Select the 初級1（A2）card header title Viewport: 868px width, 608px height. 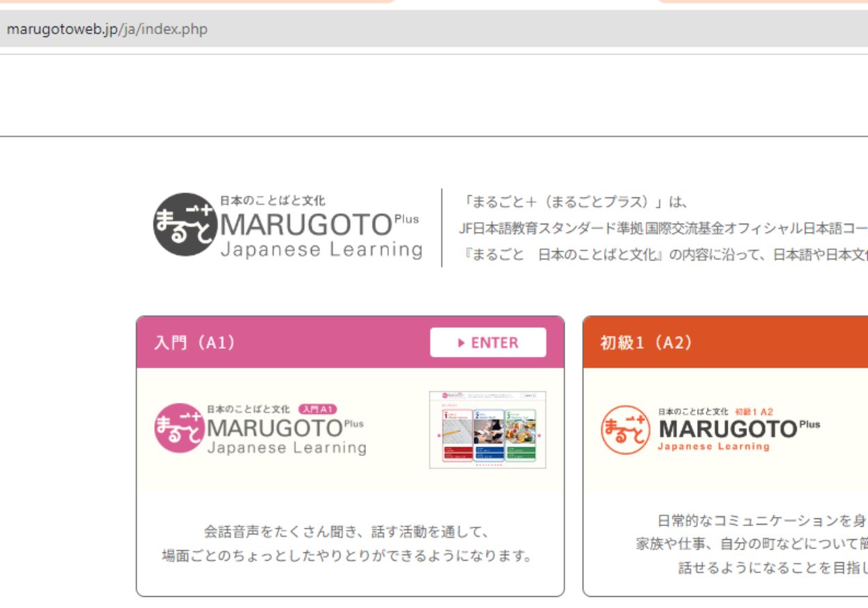pos(646,343)
